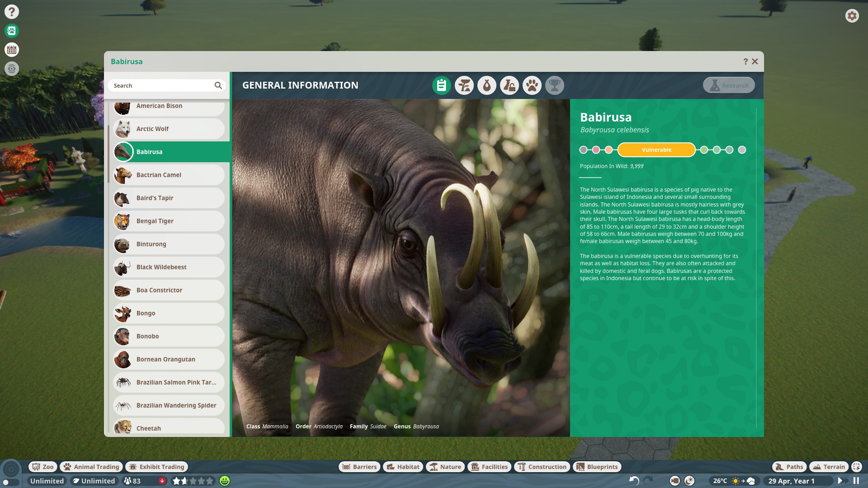Select Arctic Wolf in the animal list
Screen dimensions: 868x488
(169, 129)
